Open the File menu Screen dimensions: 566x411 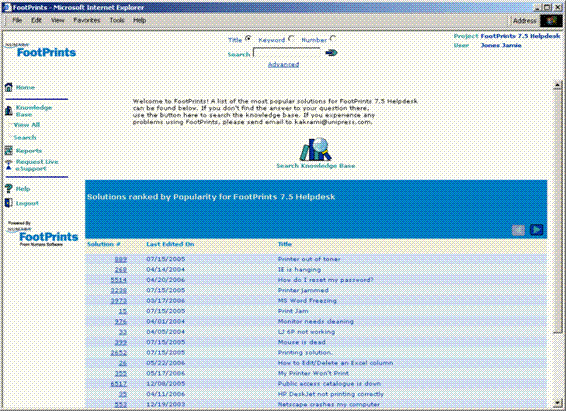coord(17,20)
